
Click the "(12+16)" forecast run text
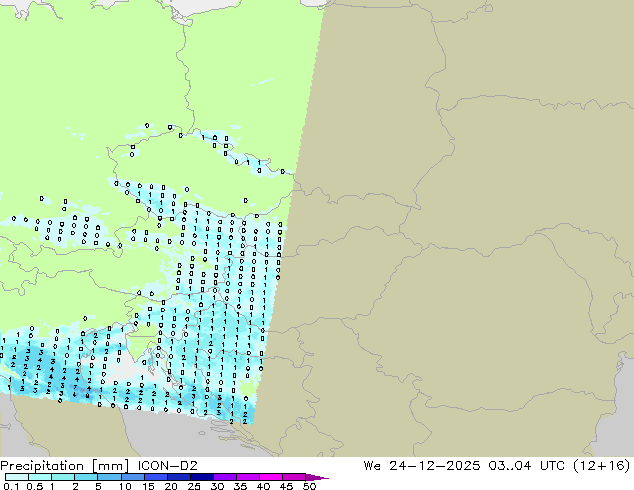(x=601, y=466)
